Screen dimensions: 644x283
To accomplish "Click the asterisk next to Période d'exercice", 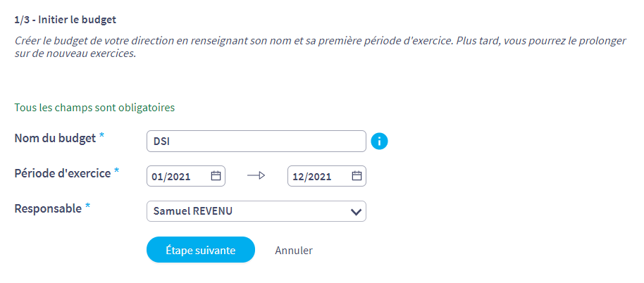I will [117, 172].
